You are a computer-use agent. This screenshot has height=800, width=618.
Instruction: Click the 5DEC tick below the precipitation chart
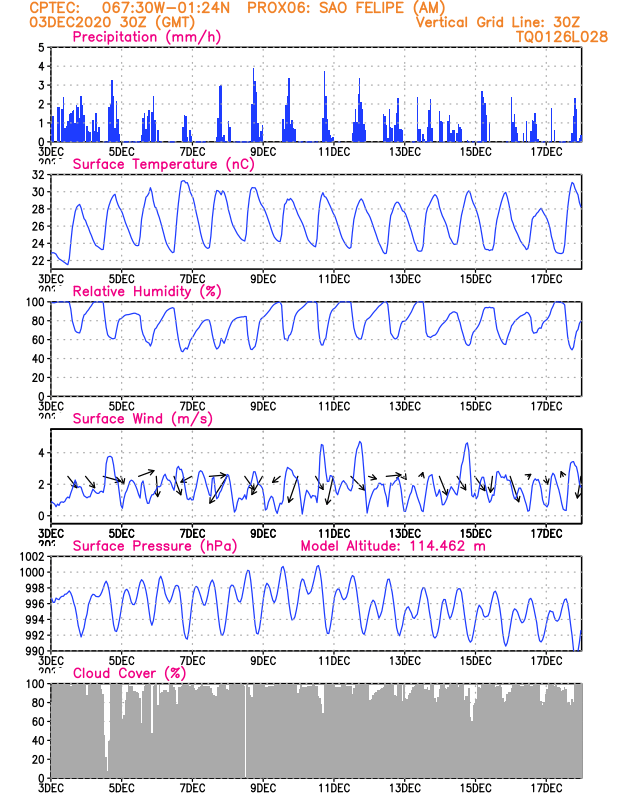point(121,152)
